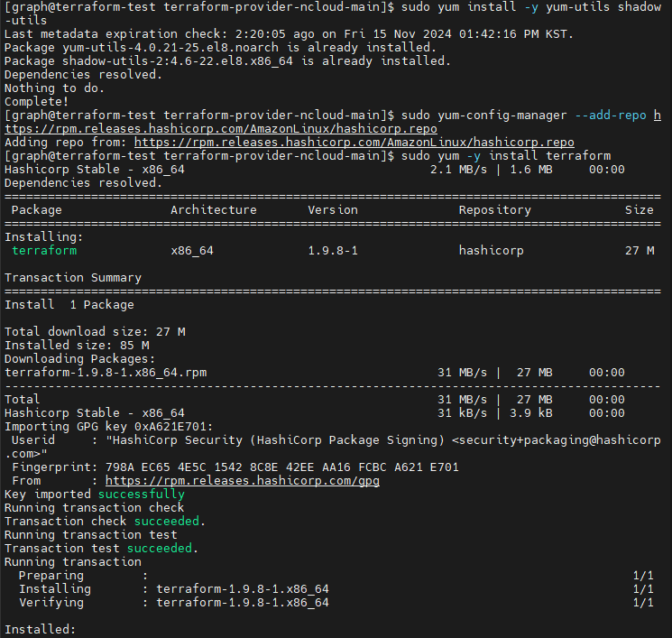
Task: Click the 'Last metadata expiration check' line
Action: pyautogui.click(x=289, y=34)
